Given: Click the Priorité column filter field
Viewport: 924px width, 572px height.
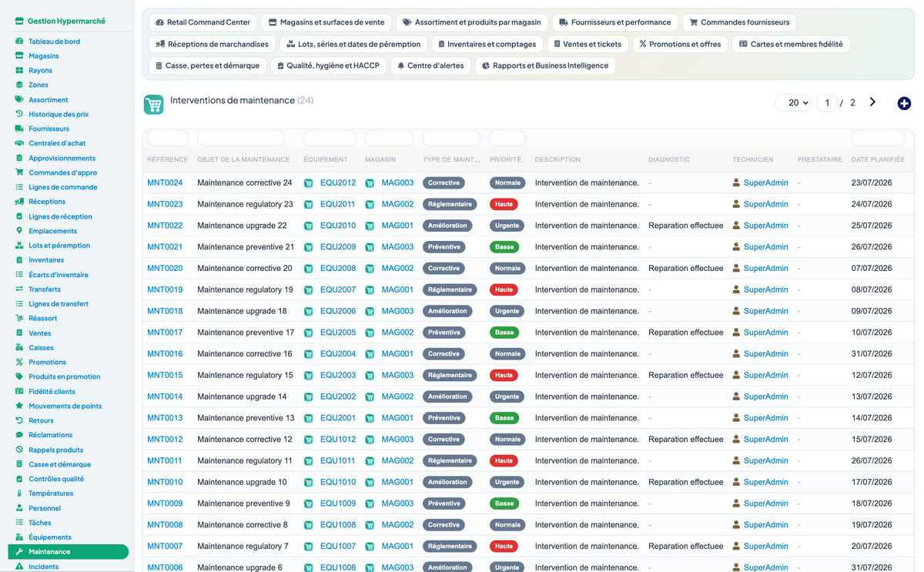Looking at the screenshot, I should coord(507,138).
